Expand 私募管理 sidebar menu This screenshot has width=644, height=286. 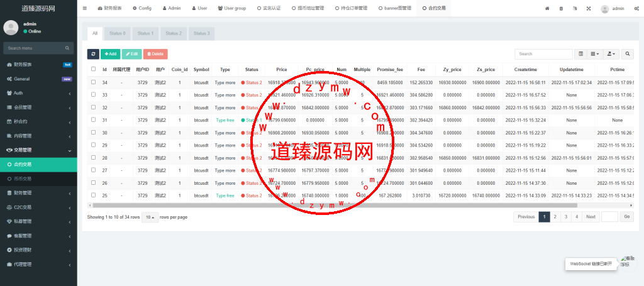(38, 222)
